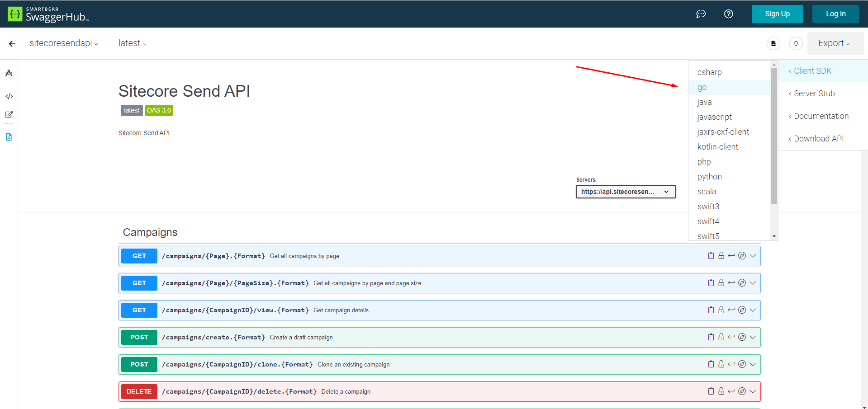Click the Campaigns section heading
This screenshot has height=409, width=868.
[150, 232]
